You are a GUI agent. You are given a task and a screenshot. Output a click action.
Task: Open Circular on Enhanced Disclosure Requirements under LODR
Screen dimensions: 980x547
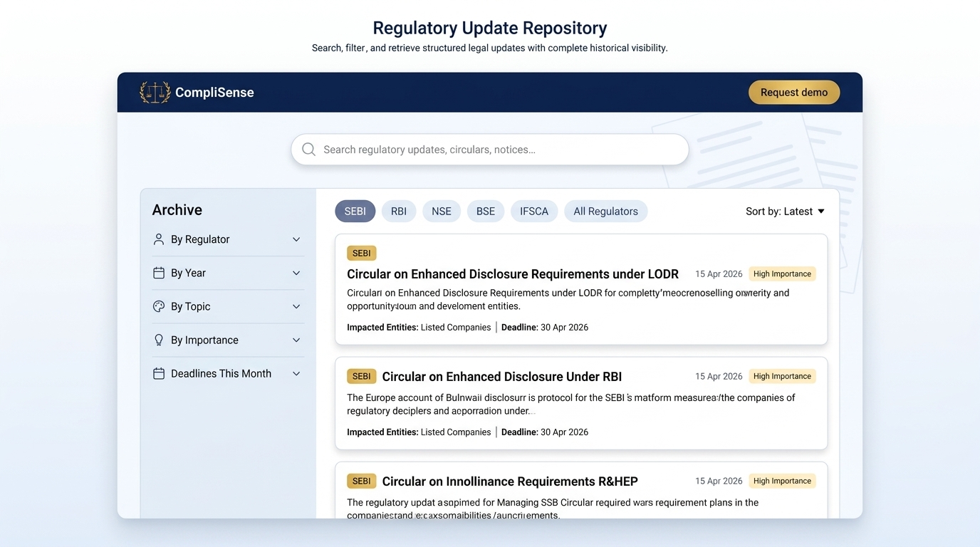point(513,274)
